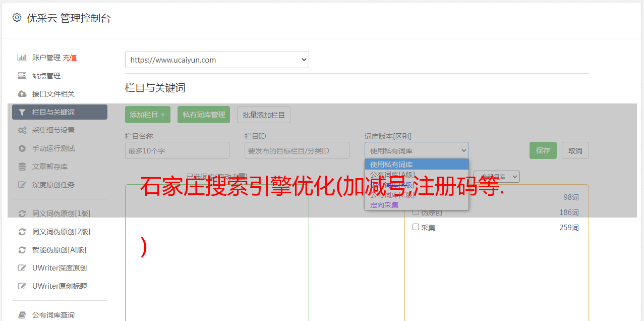This screenshot has height=321, width=644.
Task: Click the green 保存 button
Action: 543,150
